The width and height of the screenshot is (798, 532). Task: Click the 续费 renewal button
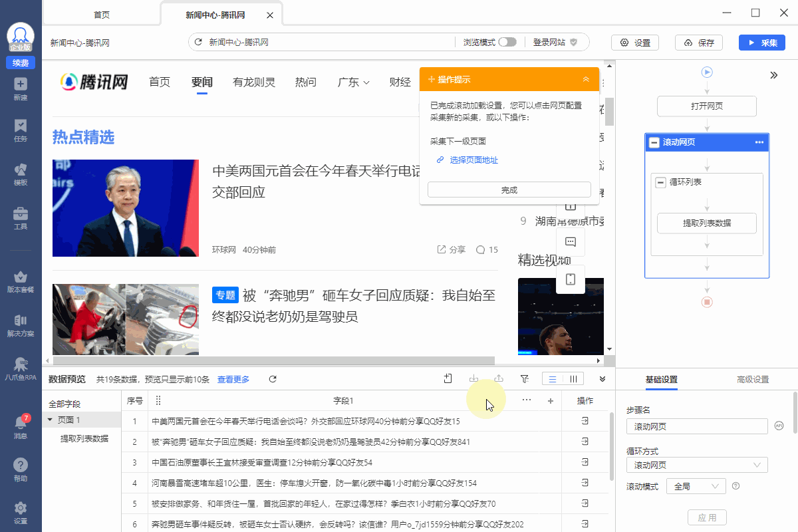pyautogui.click(x=21, y=63)
